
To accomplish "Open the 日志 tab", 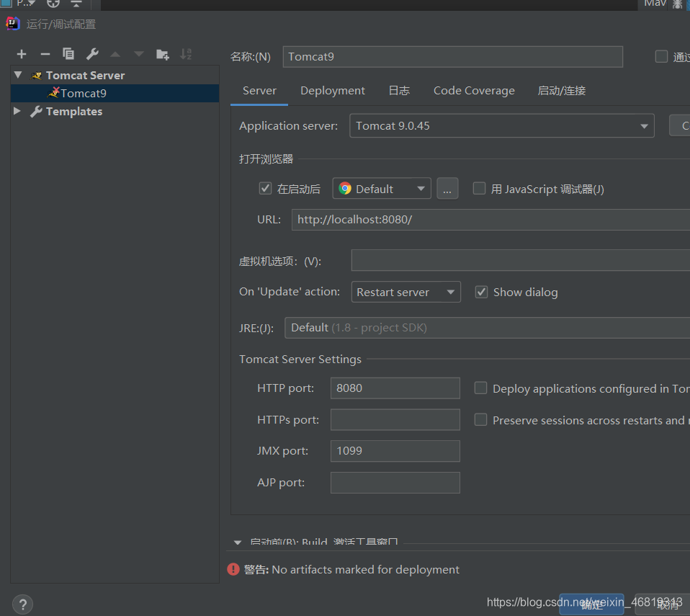I will pos(399,91).
